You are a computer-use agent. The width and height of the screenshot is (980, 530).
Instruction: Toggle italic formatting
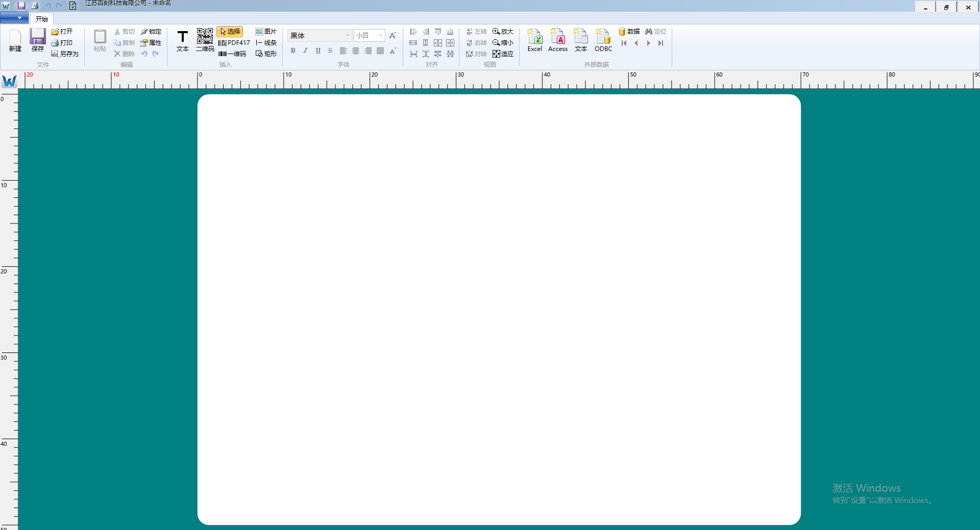click(305, 51)
